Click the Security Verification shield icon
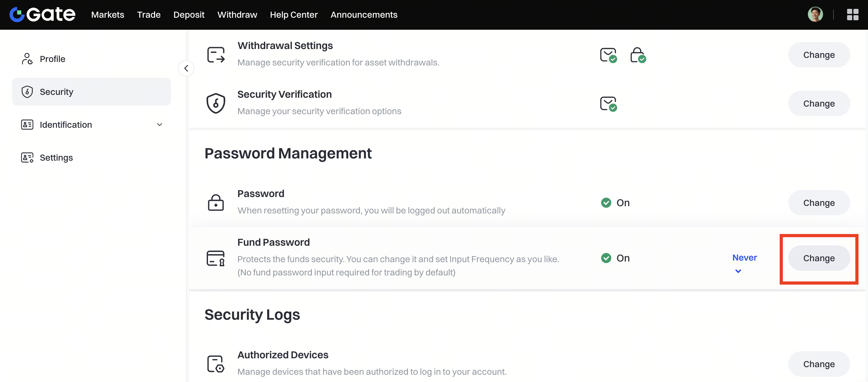The height and width of the screenshot is (382, 868). tap(216, 103)
